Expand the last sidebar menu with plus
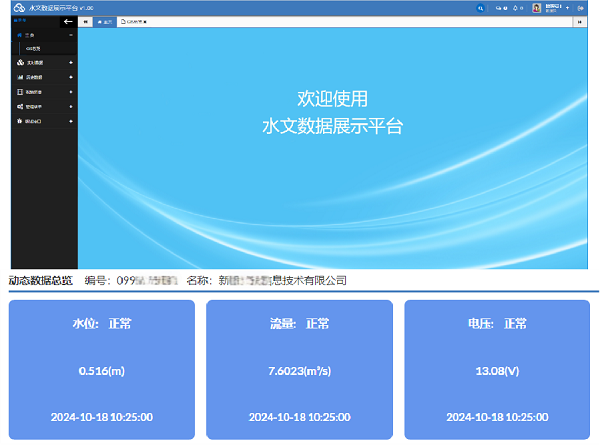This screenshot has height=445, width=600. point(70,121)
